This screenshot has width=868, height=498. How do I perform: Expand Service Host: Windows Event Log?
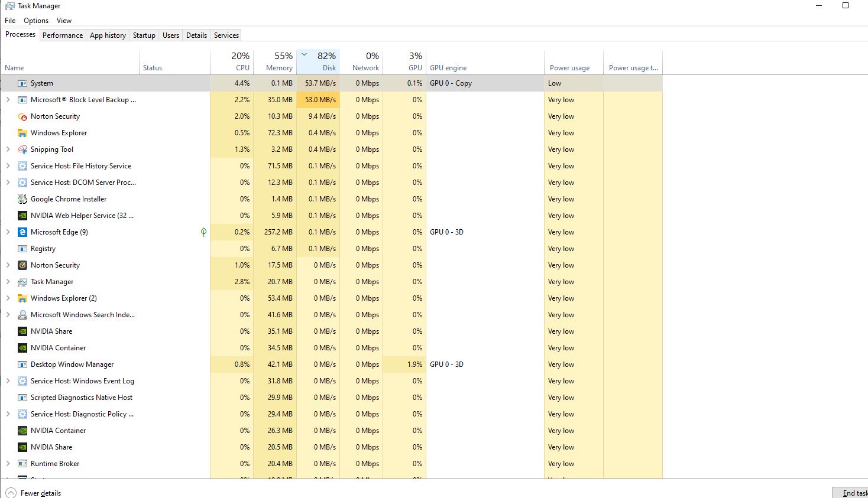[x=8, y=381]
